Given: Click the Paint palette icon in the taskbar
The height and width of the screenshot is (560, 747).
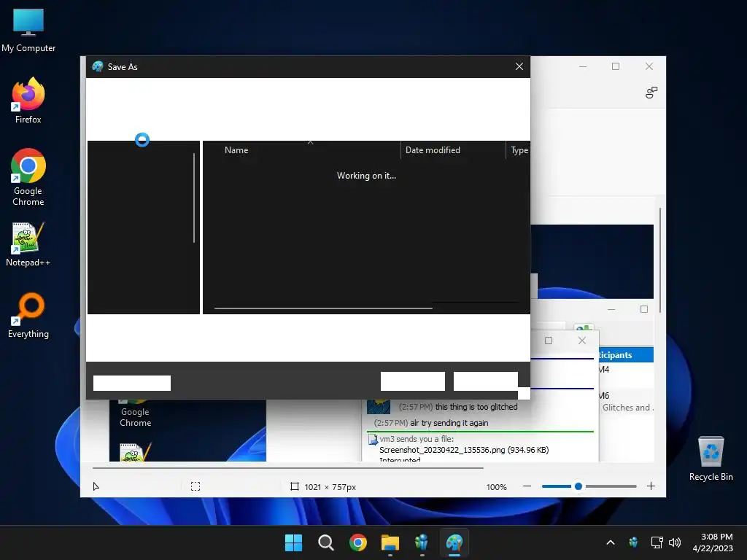Looking at the screenshot, I should [454, 542].
